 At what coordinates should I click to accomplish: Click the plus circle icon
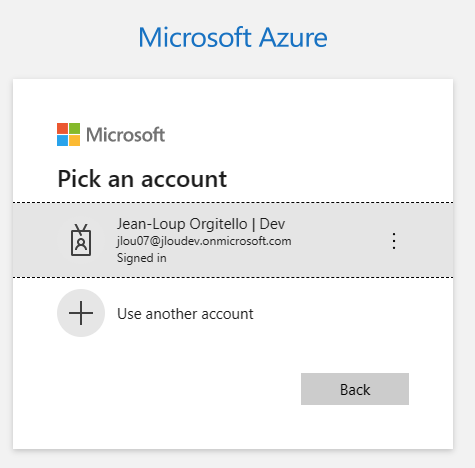pyautogui.click(x=81, y=313)
